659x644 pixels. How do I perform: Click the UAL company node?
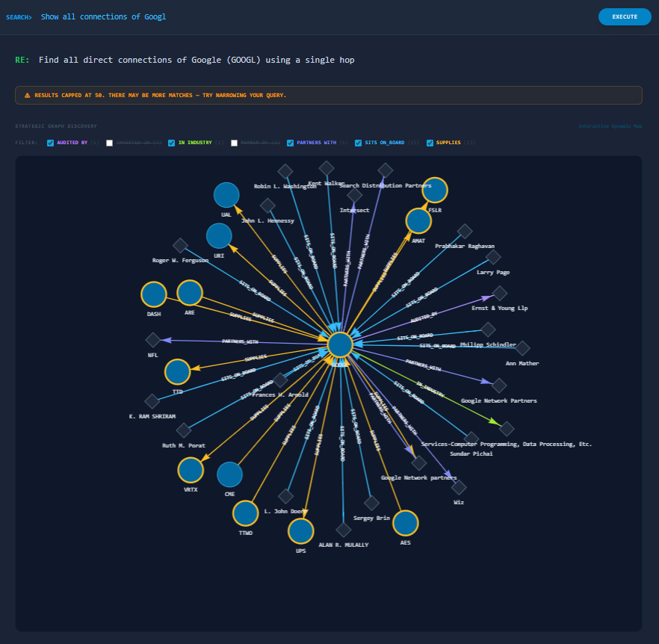point(226,195)
